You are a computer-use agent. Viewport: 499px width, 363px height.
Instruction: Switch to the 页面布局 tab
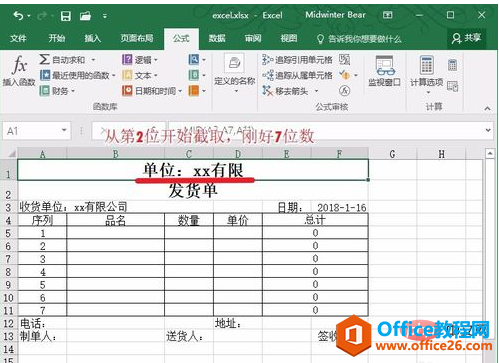point(137,38)
